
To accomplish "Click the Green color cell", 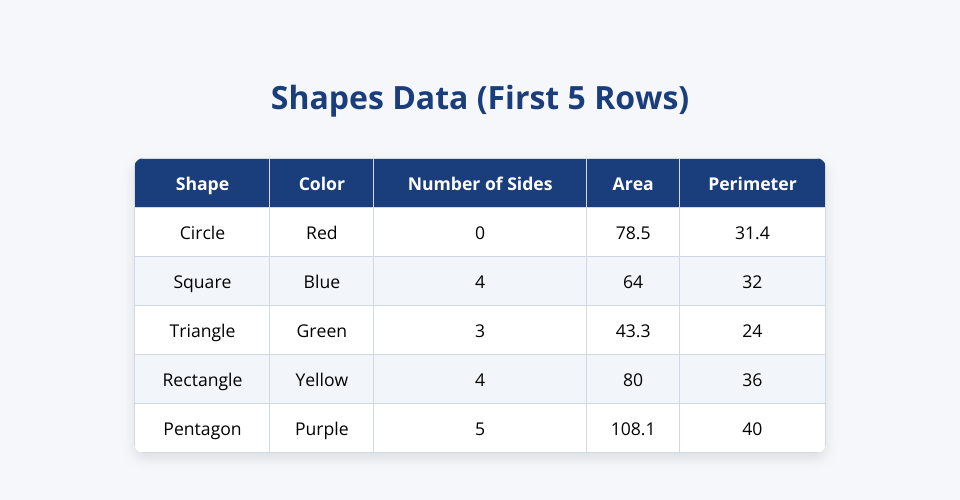I will click(321, 331).
